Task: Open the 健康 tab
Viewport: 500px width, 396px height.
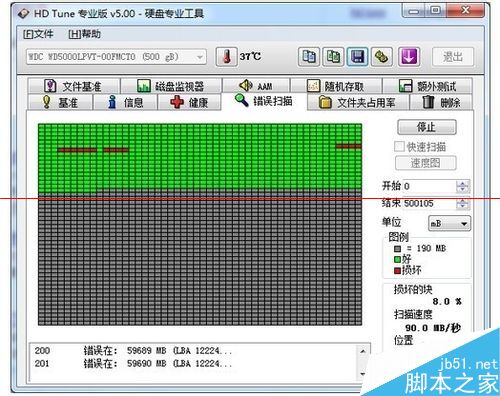Action: tap(189, 102)
